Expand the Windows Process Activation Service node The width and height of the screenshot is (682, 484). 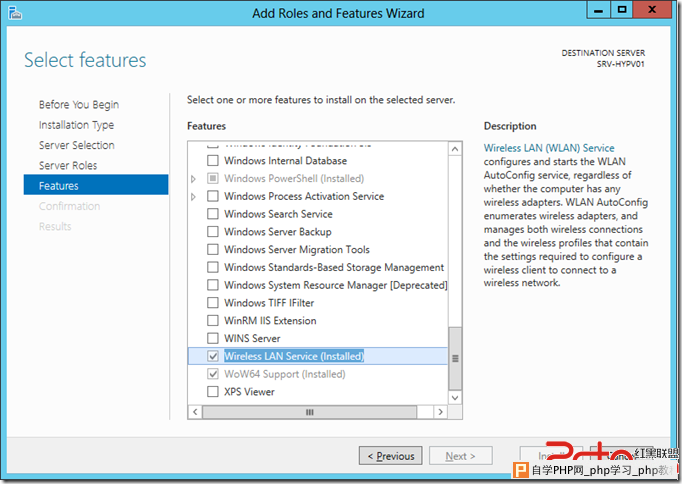click(x=194, y=197)
